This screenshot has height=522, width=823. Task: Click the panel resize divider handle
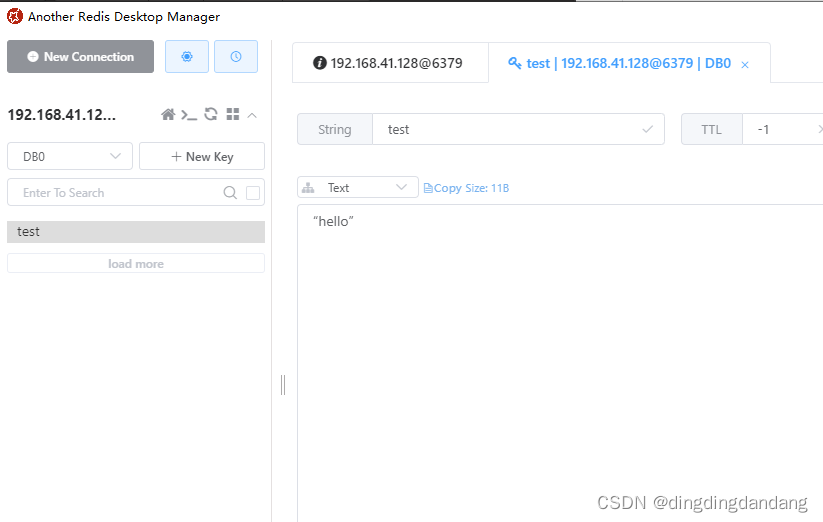[283, 385]
